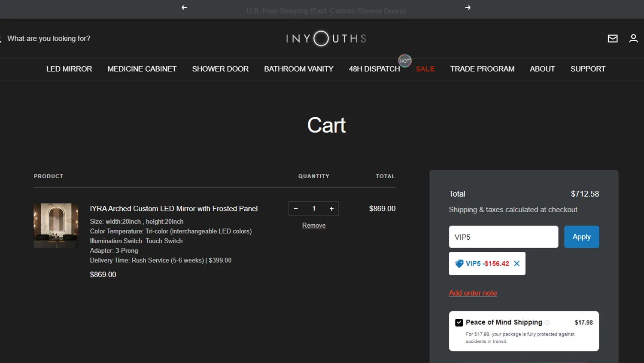This screenshot has width=644, height=363.
Task: Click the search field 'What are you looking for?'
Action: point(49,39)
